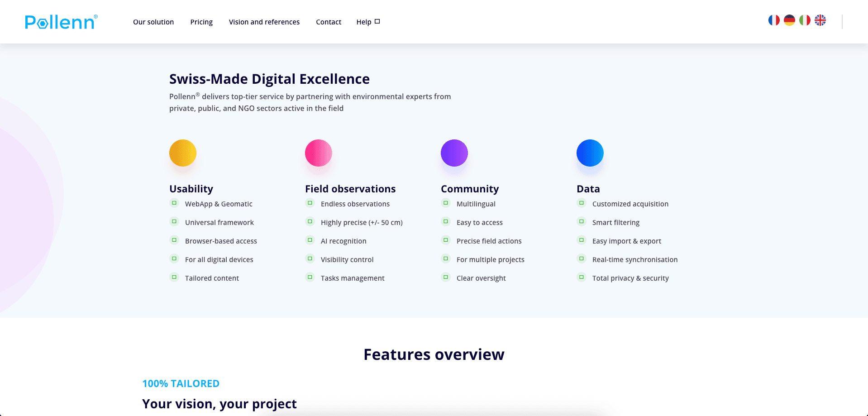Click the checkmark beside Smart filtering
Viewport: 868px width, 416px height.
click(582, 222)
